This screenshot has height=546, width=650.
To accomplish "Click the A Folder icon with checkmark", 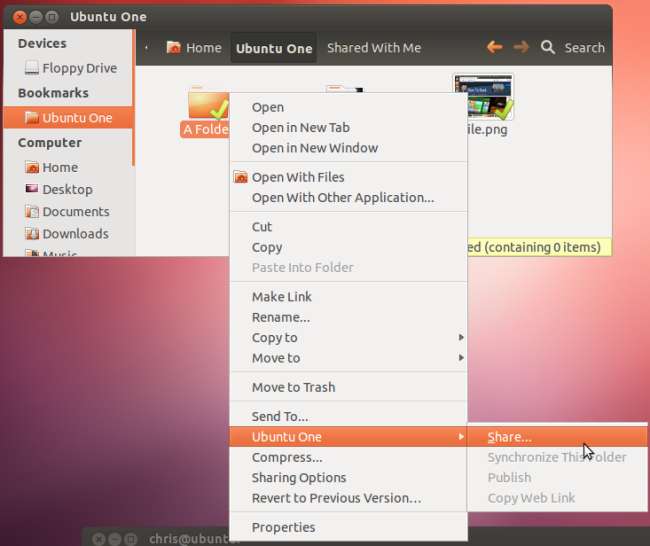I will (x=209, y=104).
